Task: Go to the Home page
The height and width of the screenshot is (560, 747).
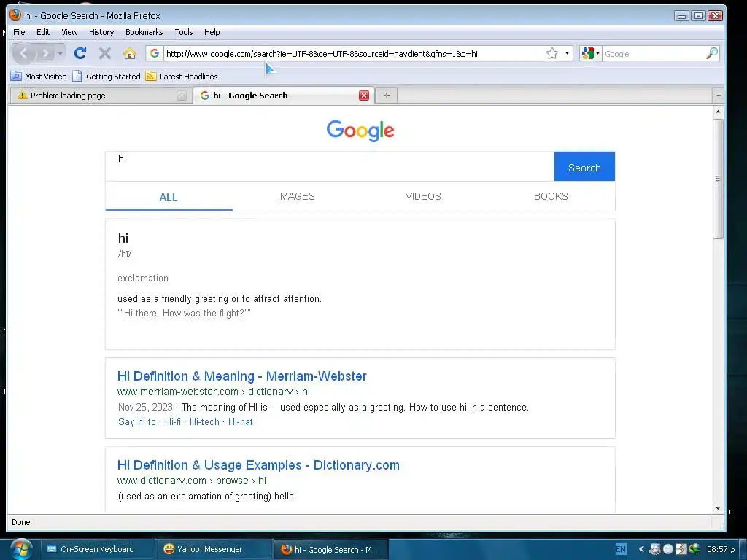Action: coord(130,53)
